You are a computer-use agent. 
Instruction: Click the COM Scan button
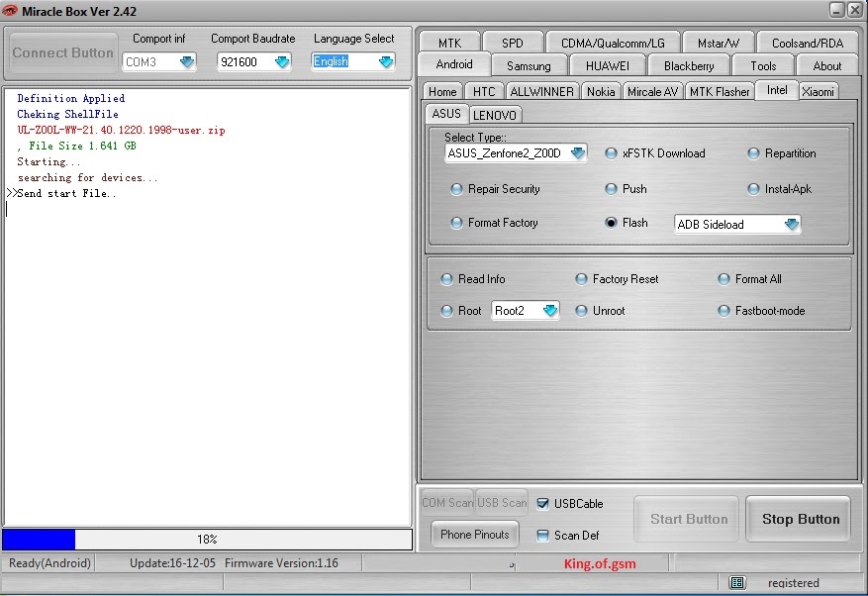pyautogui.click(x=447, y=502)
